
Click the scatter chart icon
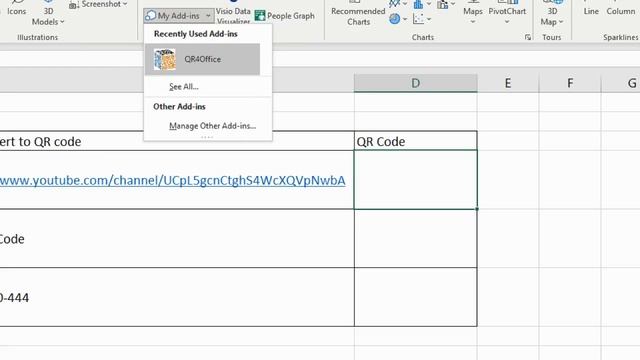pyautogui.click(x=418, y=19)
